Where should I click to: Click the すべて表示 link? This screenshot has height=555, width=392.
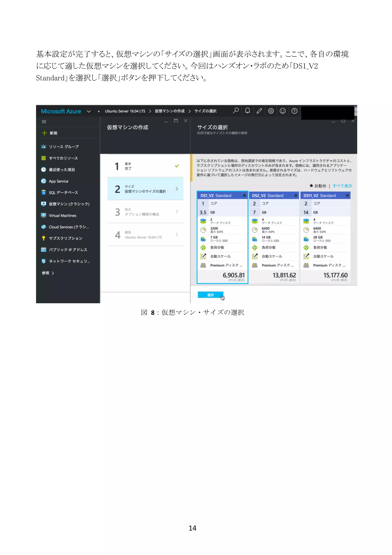[x=342, y=186]
